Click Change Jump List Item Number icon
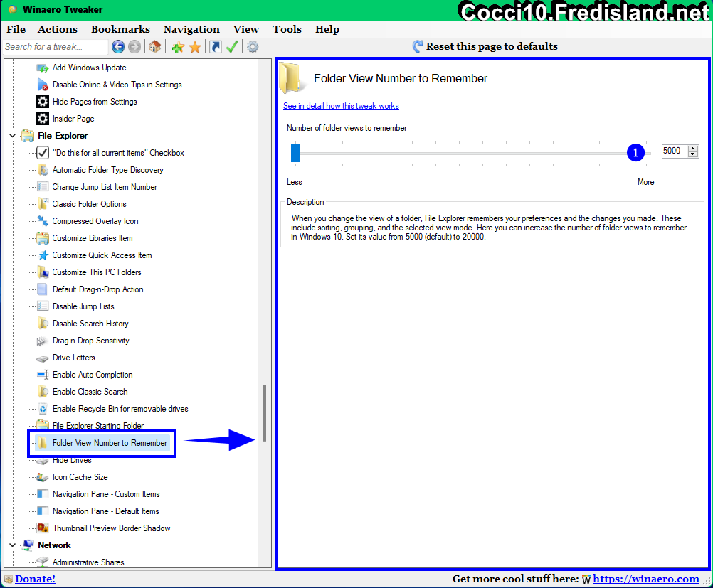Screen dimensions: 713x588 coord(43,187)
